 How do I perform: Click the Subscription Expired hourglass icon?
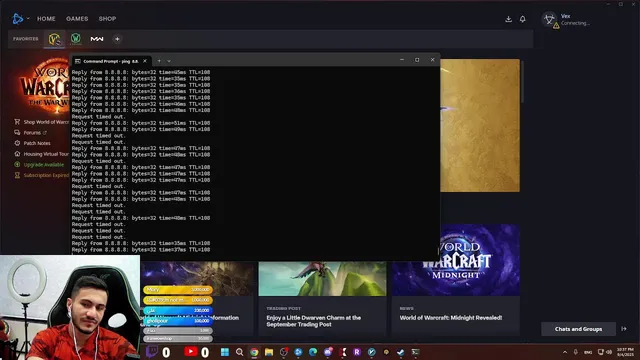coord(17,175)
